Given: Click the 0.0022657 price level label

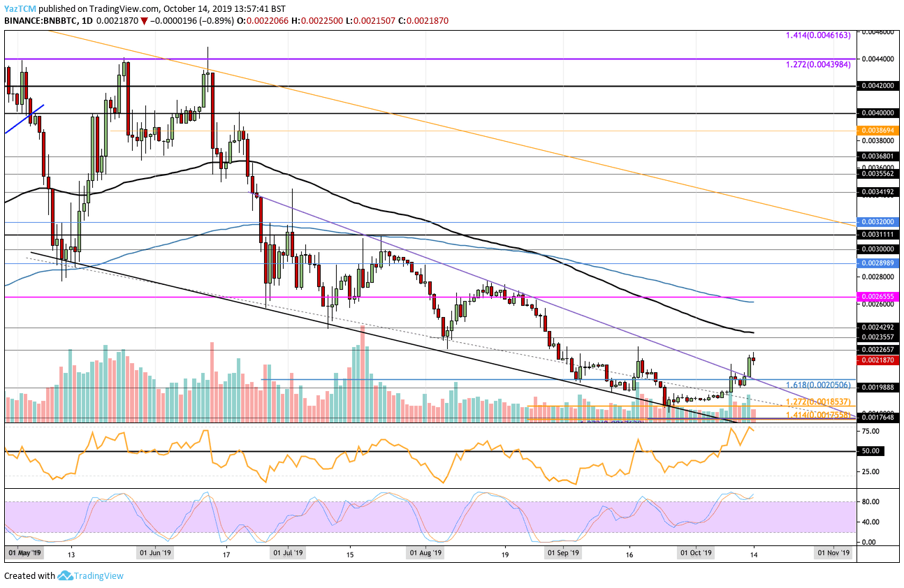Looking at the screenshot, I should pos(878,350).
